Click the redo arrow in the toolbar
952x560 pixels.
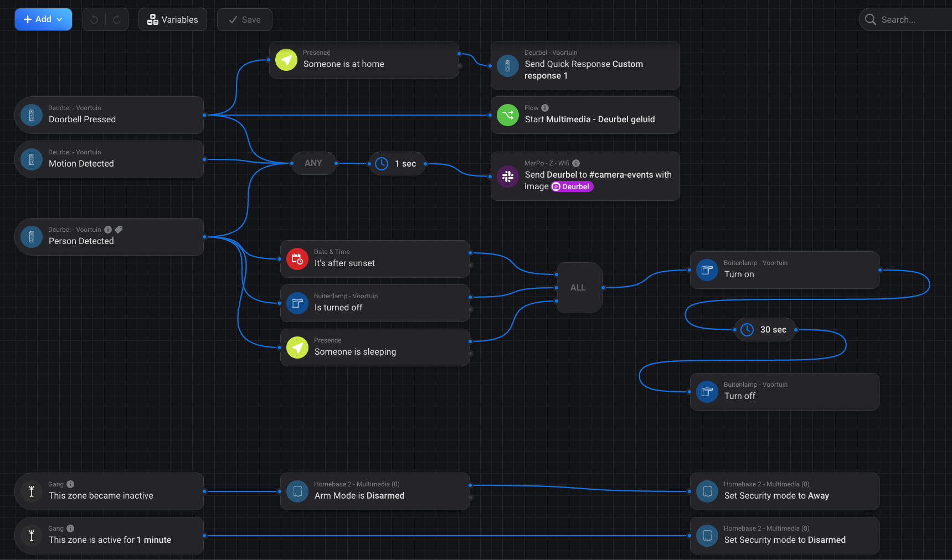(x=117, y=20)
